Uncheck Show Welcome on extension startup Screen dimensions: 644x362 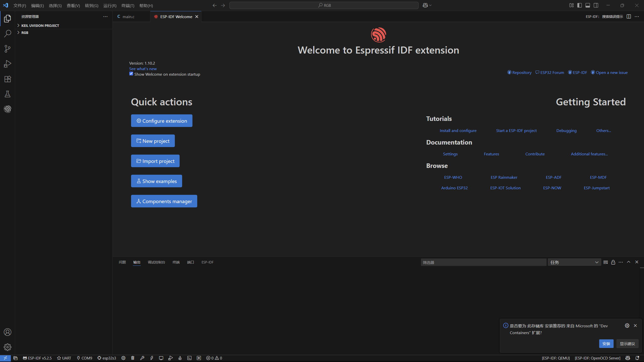click(x=131, y=74)
